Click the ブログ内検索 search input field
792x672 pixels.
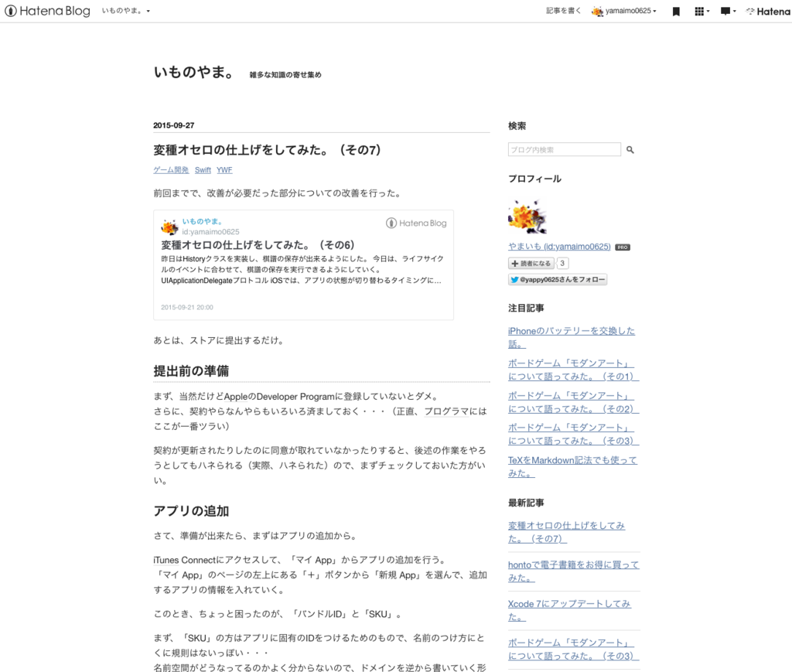tap(564, 149)
